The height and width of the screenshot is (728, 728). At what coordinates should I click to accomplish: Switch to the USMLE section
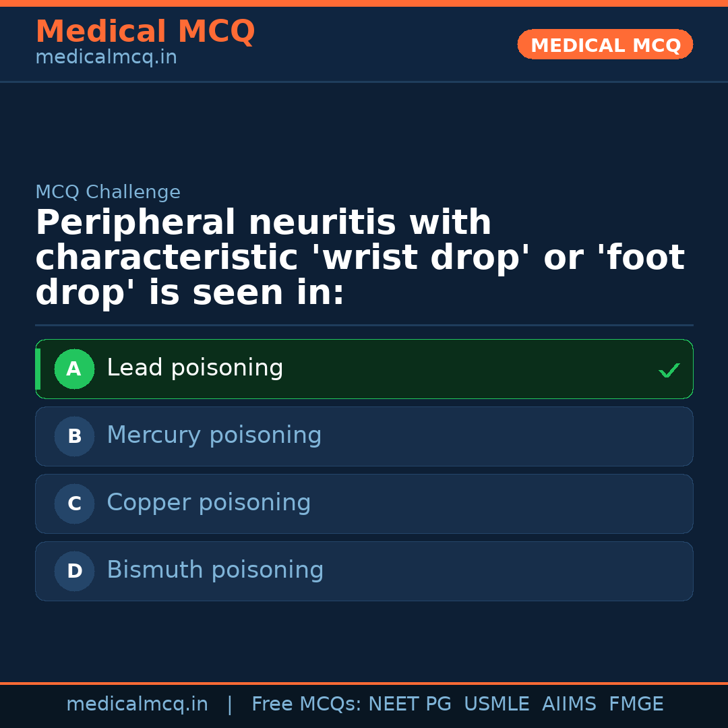click(x=497, y=703)
